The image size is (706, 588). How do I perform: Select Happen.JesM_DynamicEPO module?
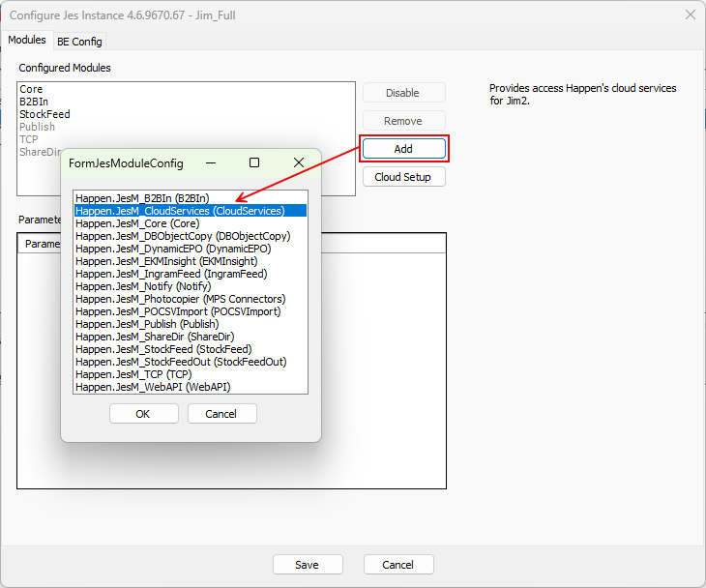coord(173,249)
